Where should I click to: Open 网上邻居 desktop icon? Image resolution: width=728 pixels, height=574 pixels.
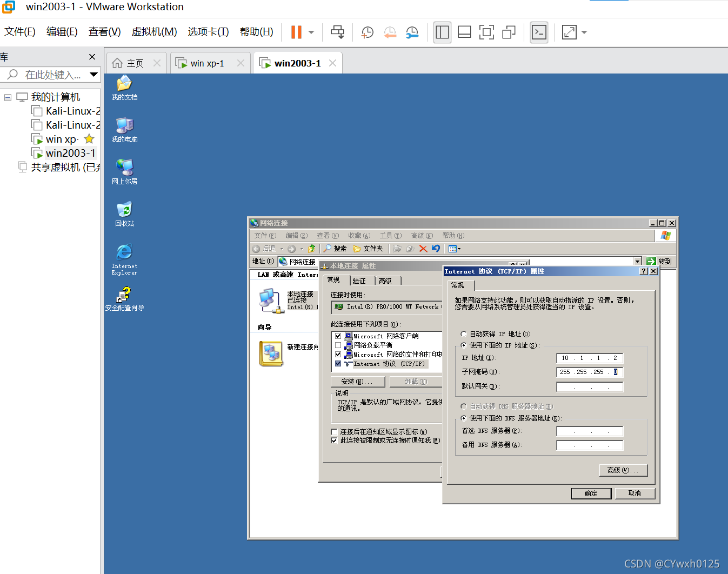click(124, 172)
